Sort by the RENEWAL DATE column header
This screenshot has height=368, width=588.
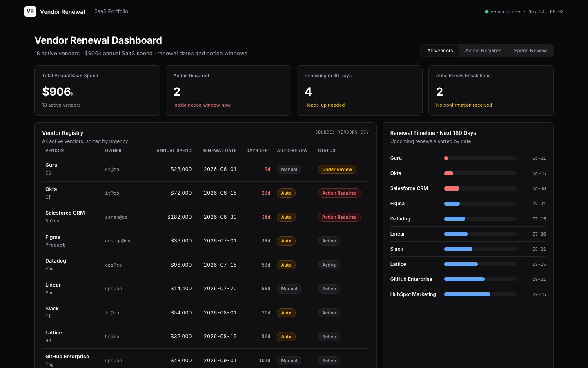[x=219, y=150]
